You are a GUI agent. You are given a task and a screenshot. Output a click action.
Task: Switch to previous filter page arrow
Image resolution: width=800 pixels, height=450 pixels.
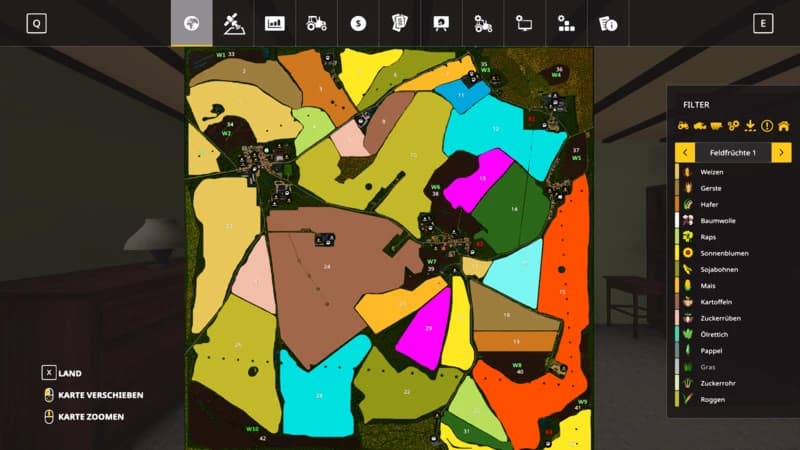coord(685,153)
